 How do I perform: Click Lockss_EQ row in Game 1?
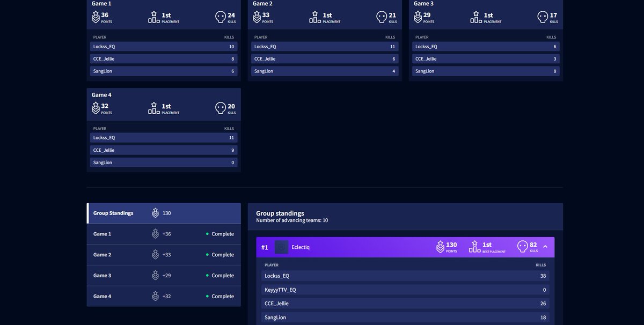pyautogui.click(x=164, y=47)
